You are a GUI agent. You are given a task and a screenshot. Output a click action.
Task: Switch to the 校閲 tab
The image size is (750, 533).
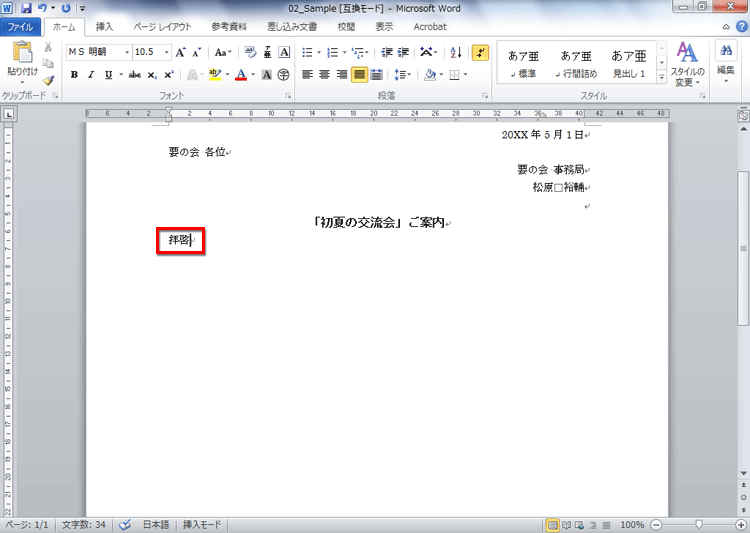pyautogui.click(x=346, y=27)
